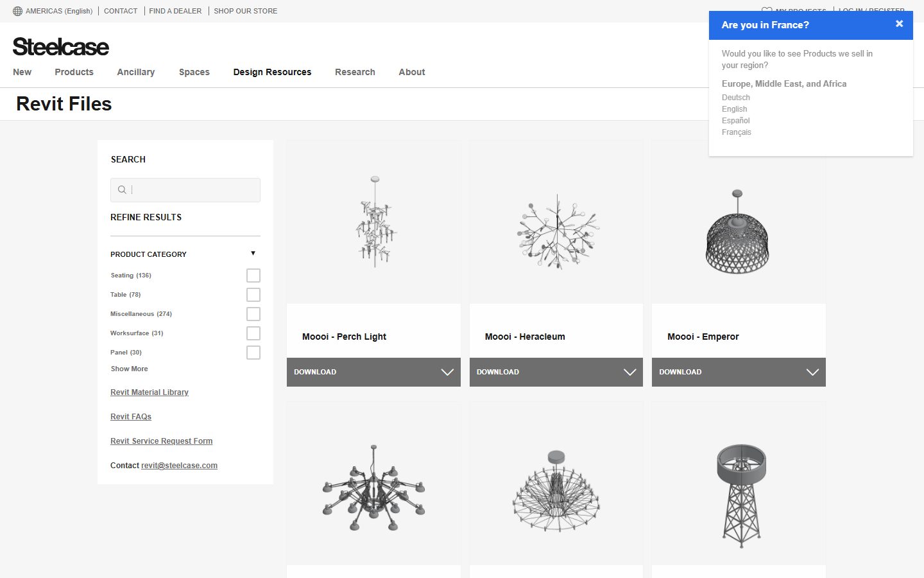The height and width of the screenshot is (578, 924).
Task: Click the Steelcase logo
Action: pos(61,46)
